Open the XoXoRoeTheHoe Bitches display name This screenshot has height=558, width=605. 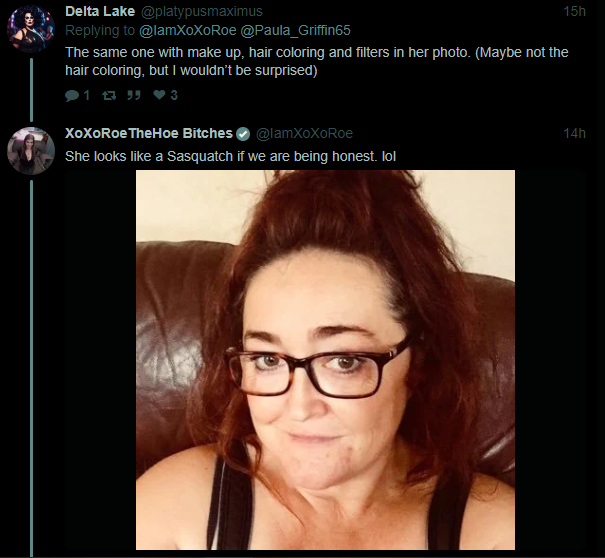tap(149, 133)
